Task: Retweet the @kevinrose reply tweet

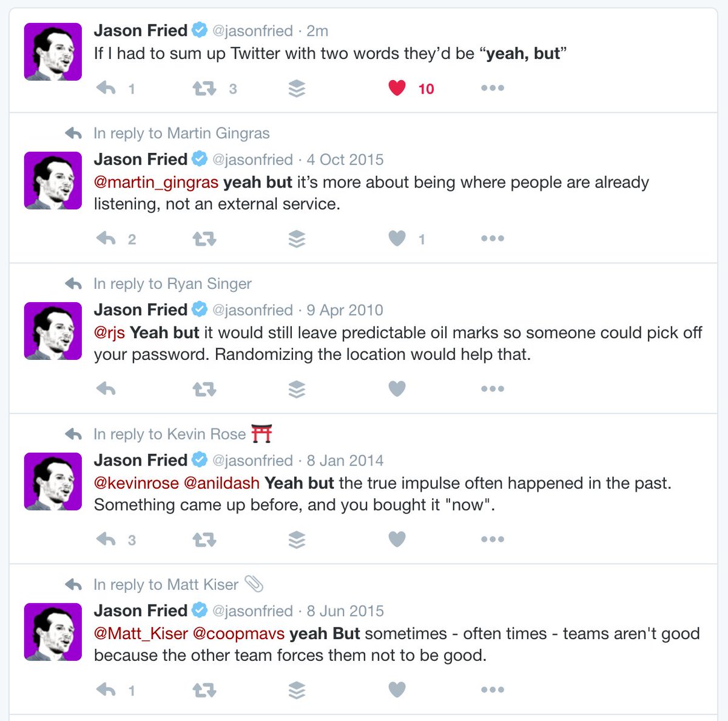Action: tap(204, 540)
